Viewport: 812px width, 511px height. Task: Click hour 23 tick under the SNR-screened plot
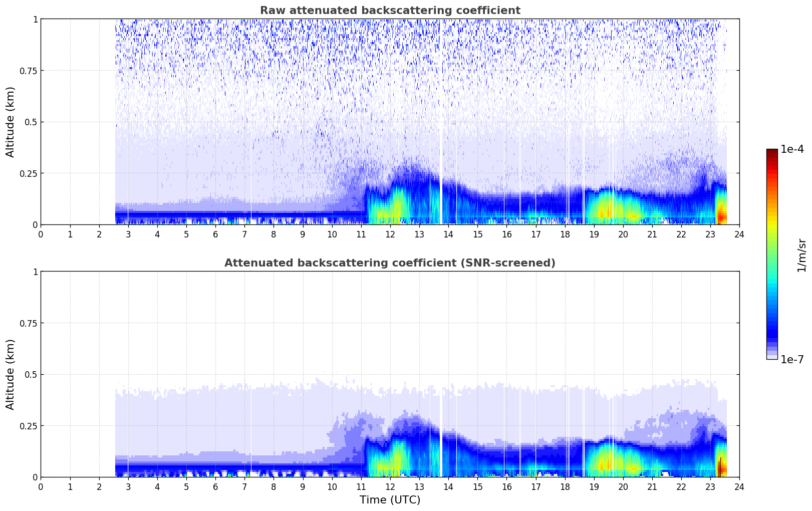point(710,487)
